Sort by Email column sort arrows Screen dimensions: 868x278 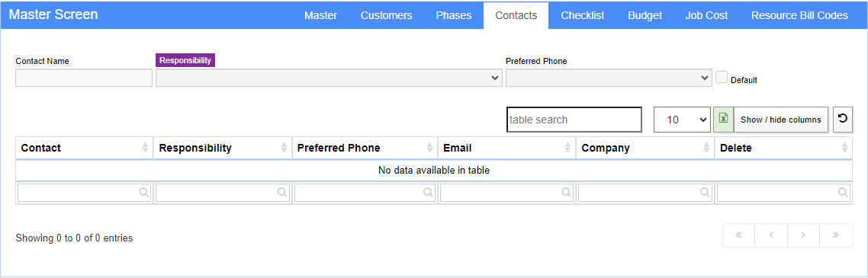tap(567, 148)
